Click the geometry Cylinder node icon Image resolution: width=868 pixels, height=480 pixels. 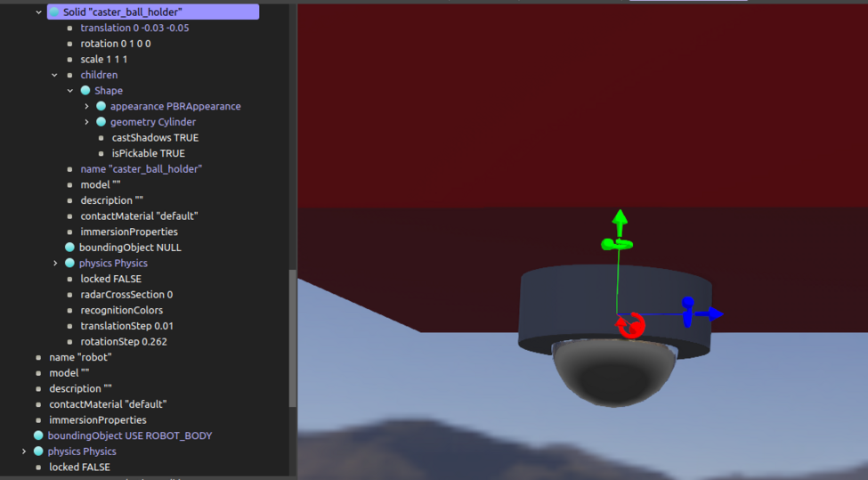pyautogui.click(x=101, y=122)
